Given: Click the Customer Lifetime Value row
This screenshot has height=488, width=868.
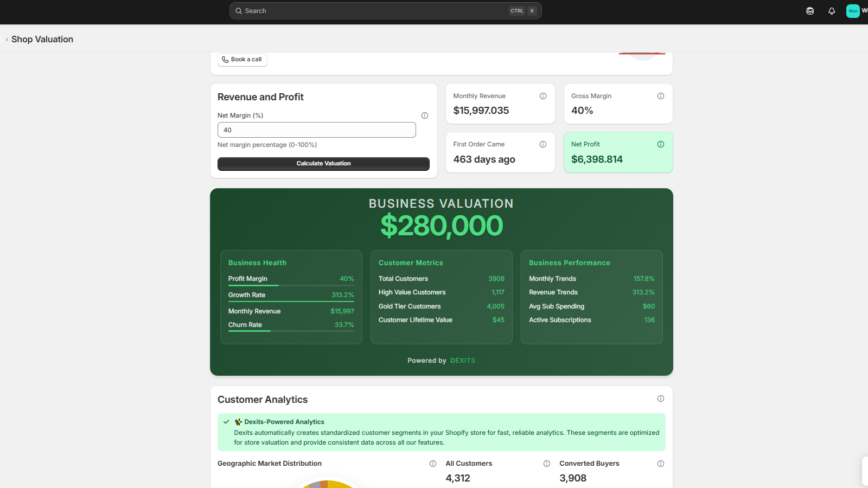Looking at the screenshot, I should [442, 320].
